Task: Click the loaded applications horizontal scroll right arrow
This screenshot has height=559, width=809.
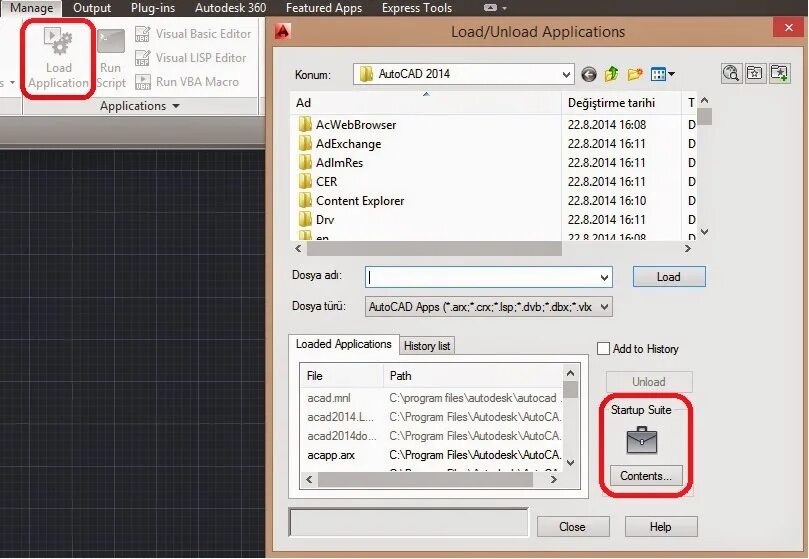Action: (554, 480)
